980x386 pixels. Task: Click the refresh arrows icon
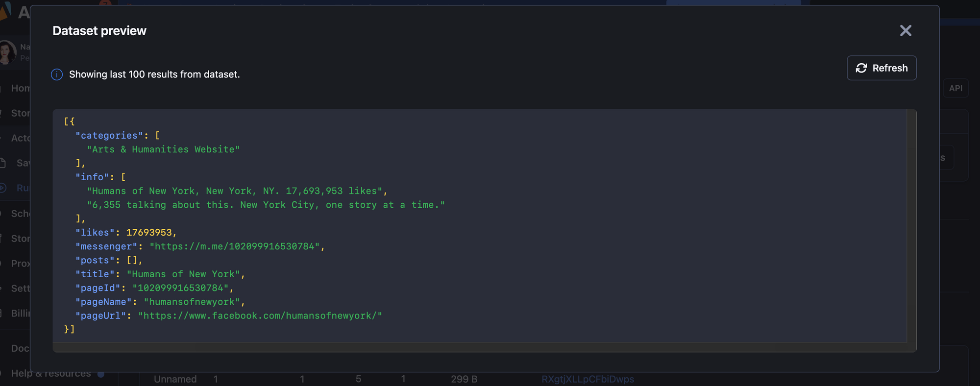coord(861,68)
